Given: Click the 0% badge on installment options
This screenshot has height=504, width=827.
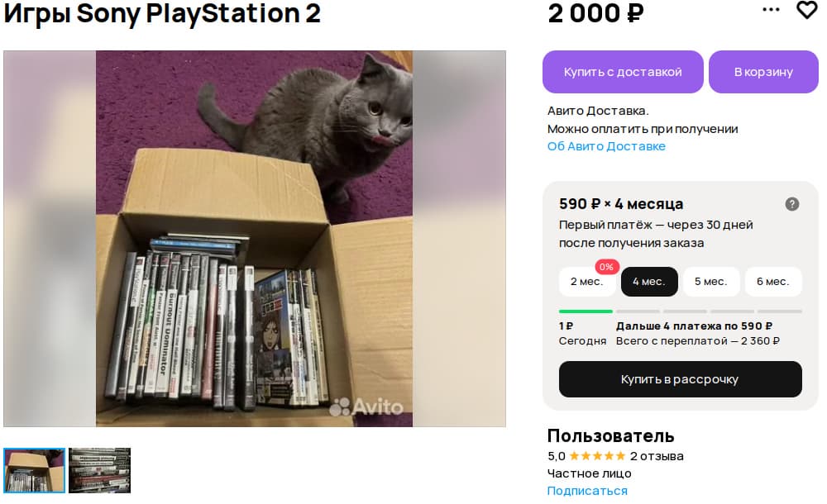Looking at the screenshot, I should 607,267.
